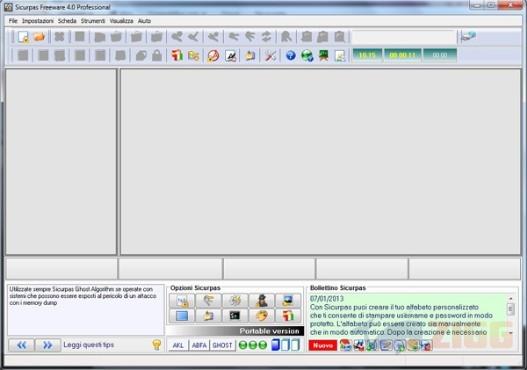Click the new document toolbar icon
Viewport: 527px width, 370px height.
pos(23,37)
